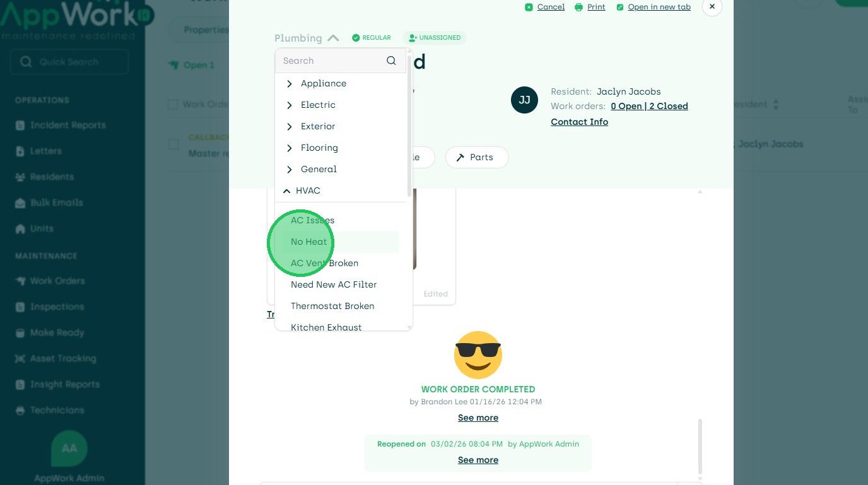The image size is (868, 485).
Task: Open the AA AppWork Admin avatar
Action: click(69, 448)
